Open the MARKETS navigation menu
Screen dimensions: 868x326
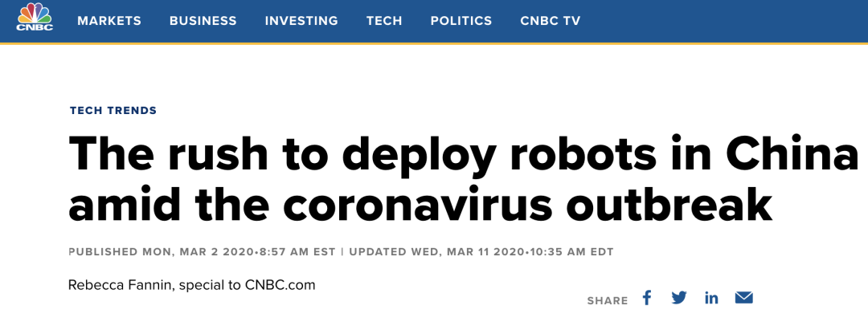(109, 21)
